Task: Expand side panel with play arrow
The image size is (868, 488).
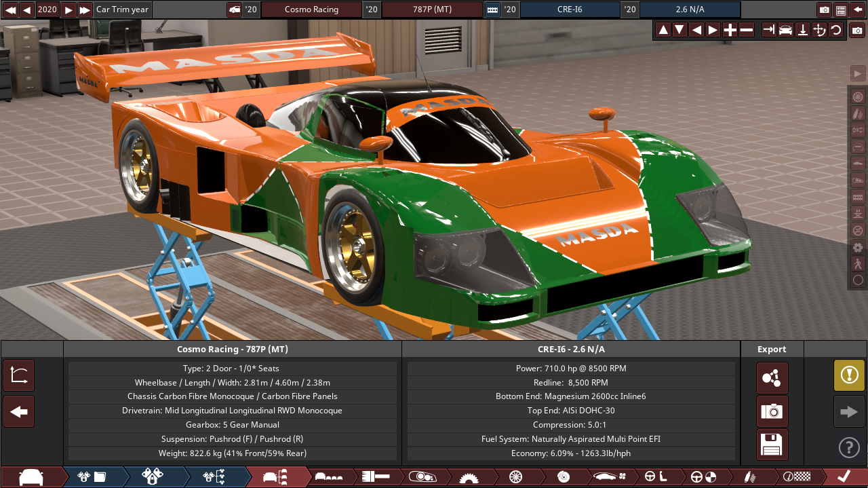Action: click(x=858, y=73)
